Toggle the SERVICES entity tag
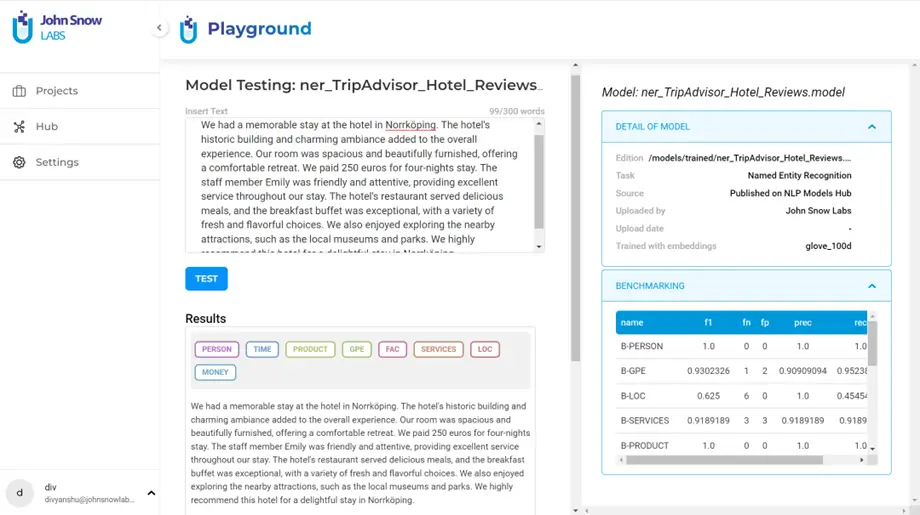Screen dimensions: 920x515 click(438, 349)
